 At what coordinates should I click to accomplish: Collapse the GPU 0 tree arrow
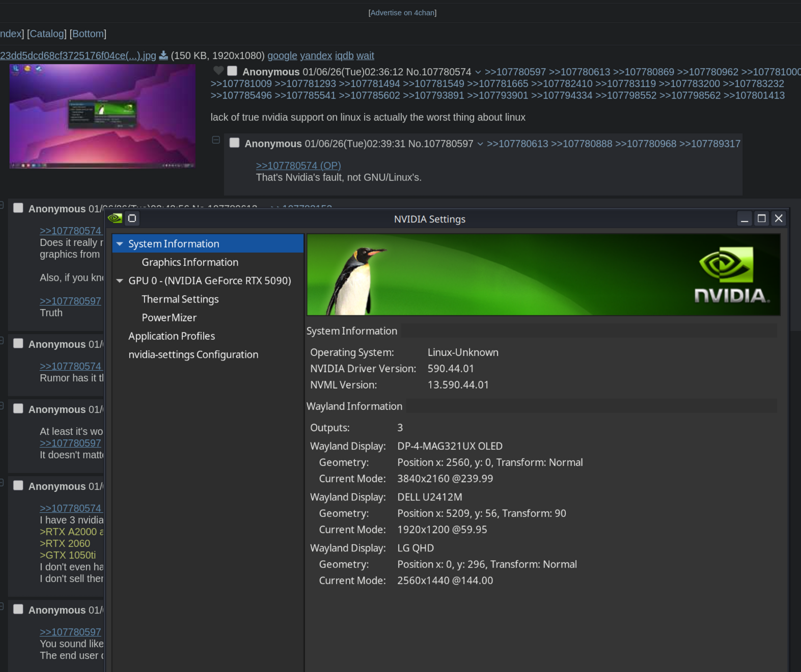[x=120, y=281]
